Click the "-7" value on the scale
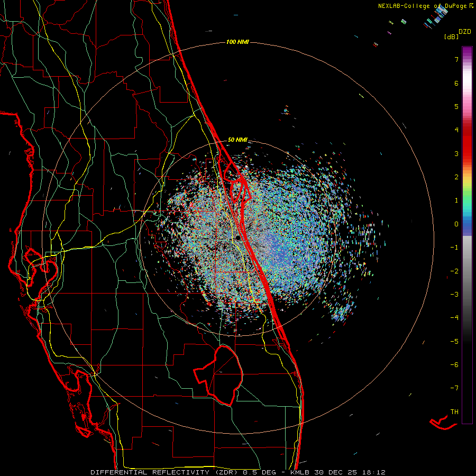 click(x=454, y=388)
